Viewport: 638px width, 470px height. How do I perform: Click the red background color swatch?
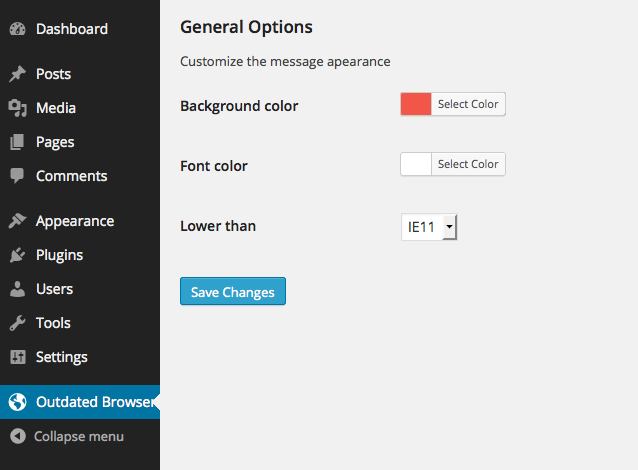(x=416, y=104)
